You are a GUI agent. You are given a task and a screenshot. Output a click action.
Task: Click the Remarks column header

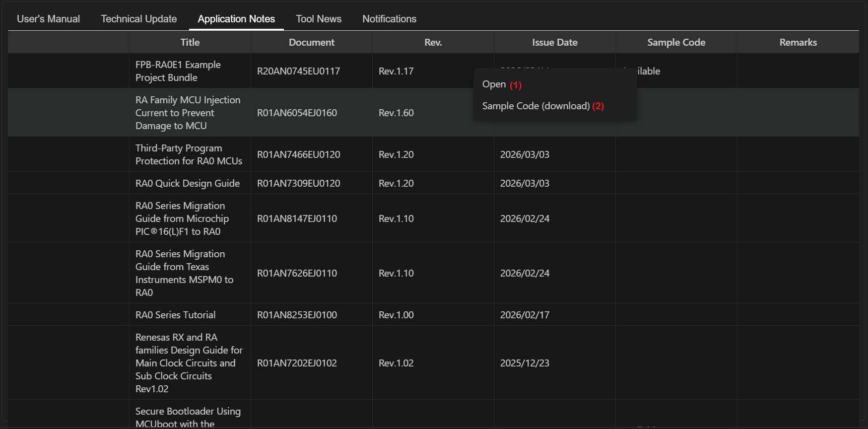(798, 42)
